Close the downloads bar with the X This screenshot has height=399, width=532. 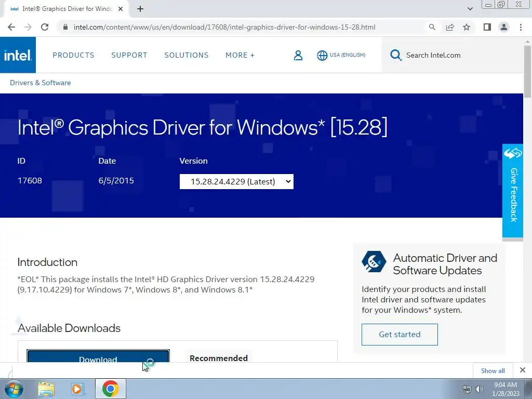point(523,370)
